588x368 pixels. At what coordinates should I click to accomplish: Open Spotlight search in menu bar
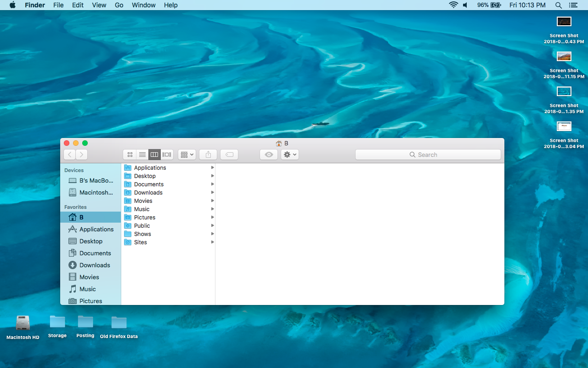pos(559,5)
